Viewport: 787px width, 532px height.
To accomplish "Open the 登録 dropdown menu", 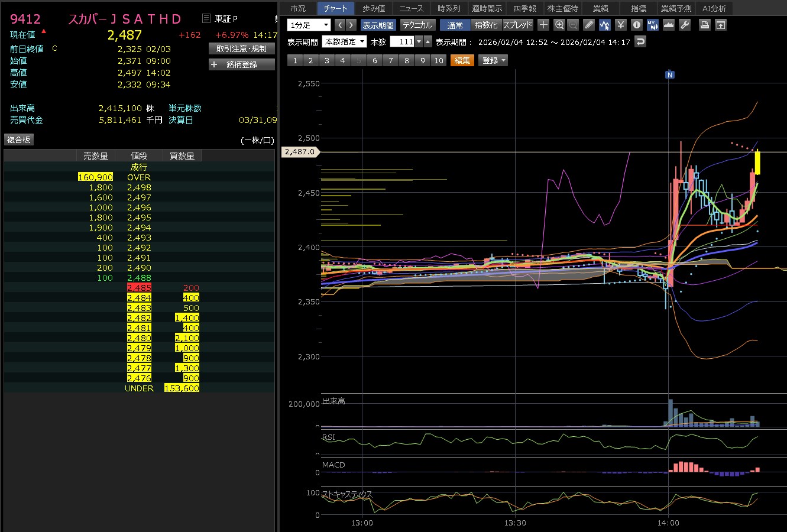I will [x=493, y=60].
